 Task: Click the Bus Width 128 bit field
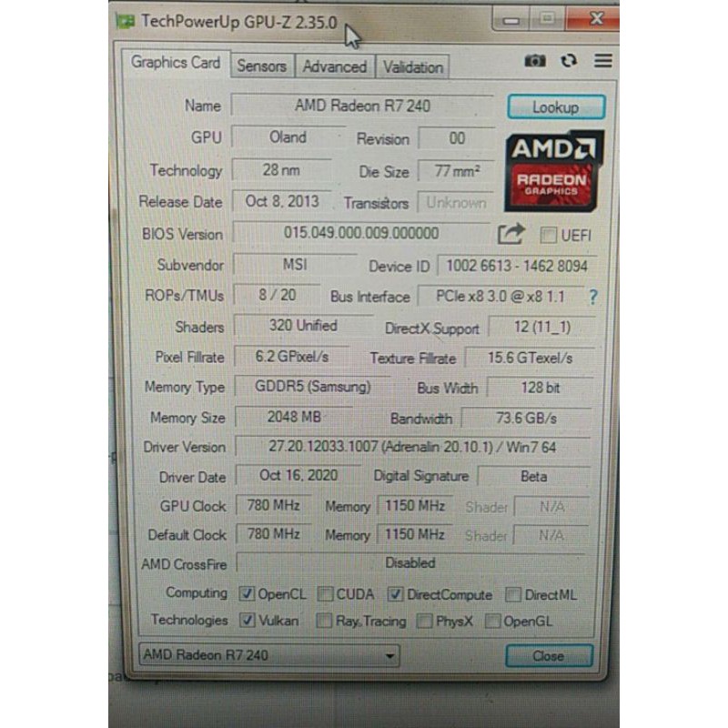(541, 388)
